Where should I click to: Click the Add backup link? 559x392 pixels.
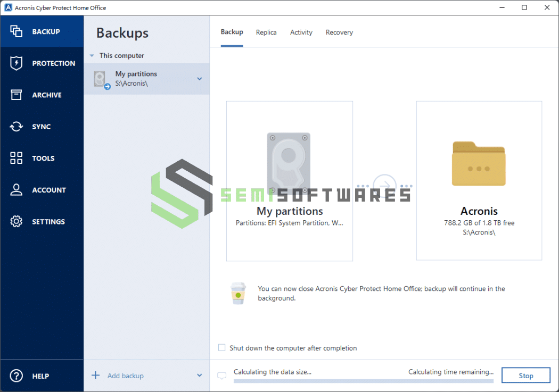click(126, 376)
